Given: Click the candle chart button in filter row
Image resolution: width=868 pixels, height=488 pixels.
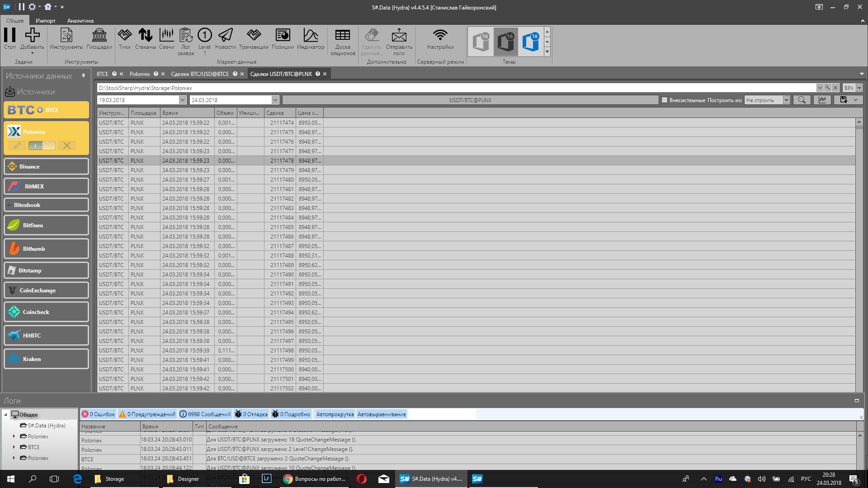Looking at the screenshot, I should [x=822, y=100].
